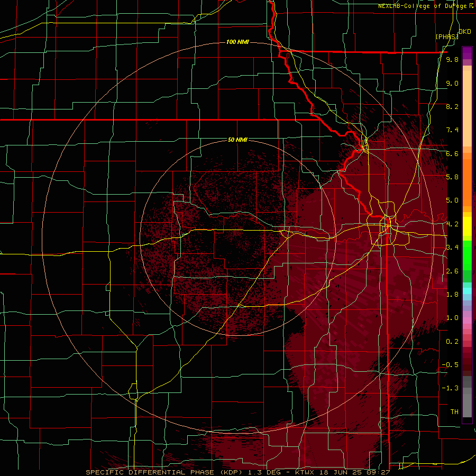
Task: Click the 9.0 scale value
Action: (x=452, y=83)
